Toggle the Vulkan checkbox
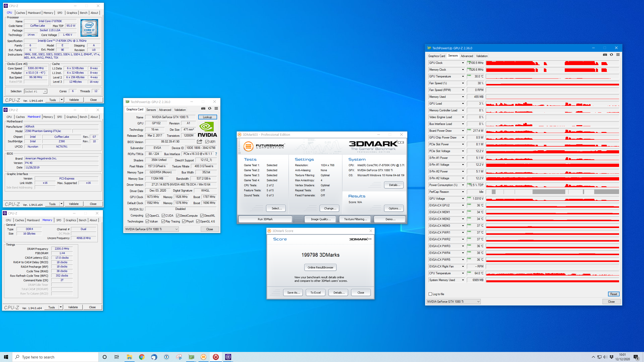This screenshot has height=362, width=644. 147,221
